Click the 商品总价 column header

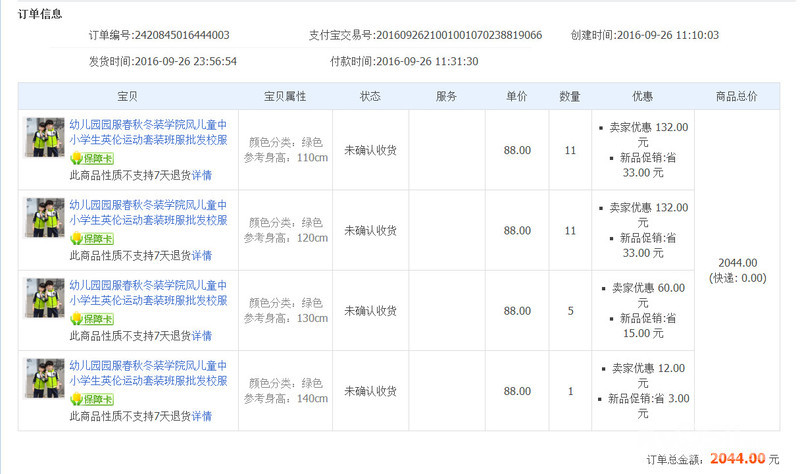click(737, 96)
